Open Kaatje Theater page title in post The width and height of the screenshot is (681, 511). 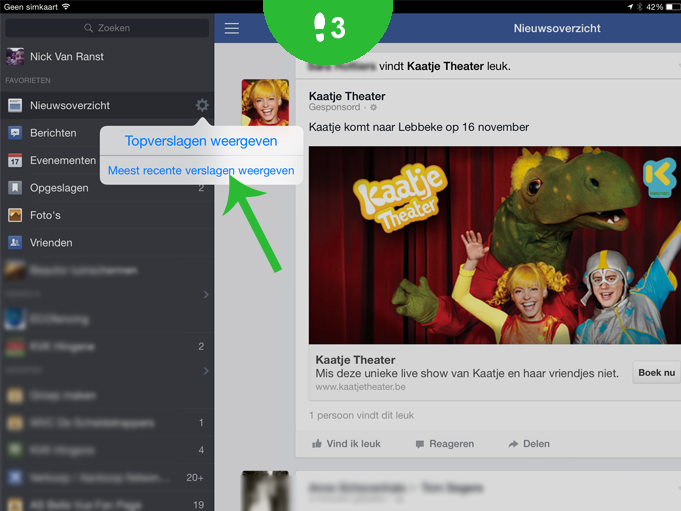tap(347, 96)
